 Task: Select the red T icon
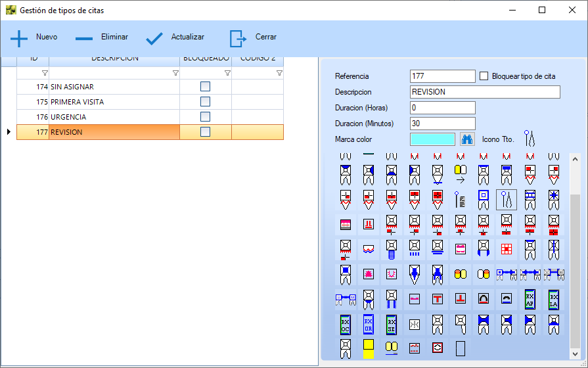[x=438, y=299]
